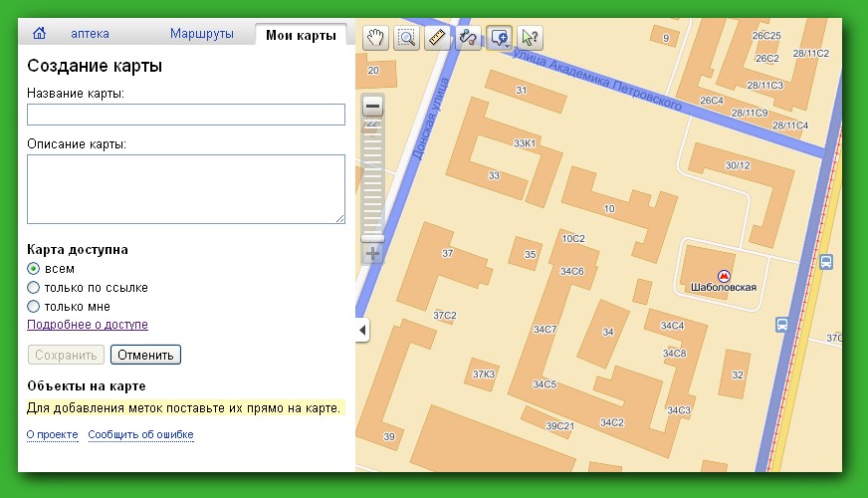The image size is (868, 498).
Task: Select the 'всем' access option
Action: tap(33, 269)
